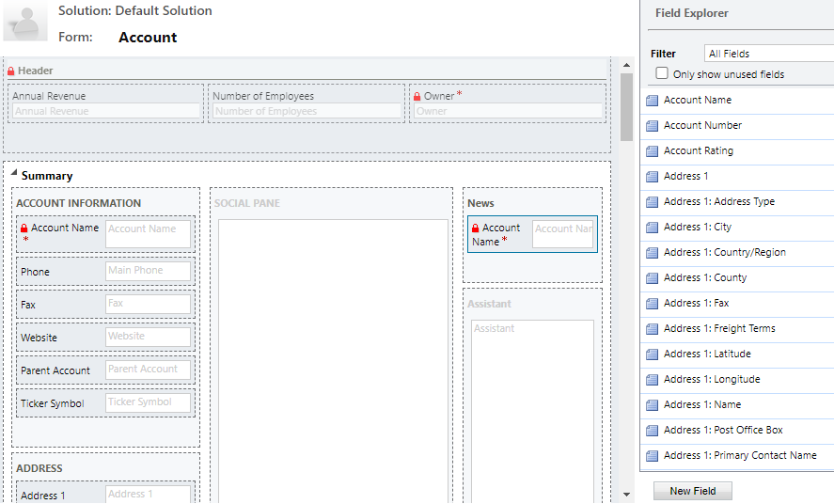The image size is (834, 504).
Task: Select the News section Account Name field
Action: click(532, 234)
